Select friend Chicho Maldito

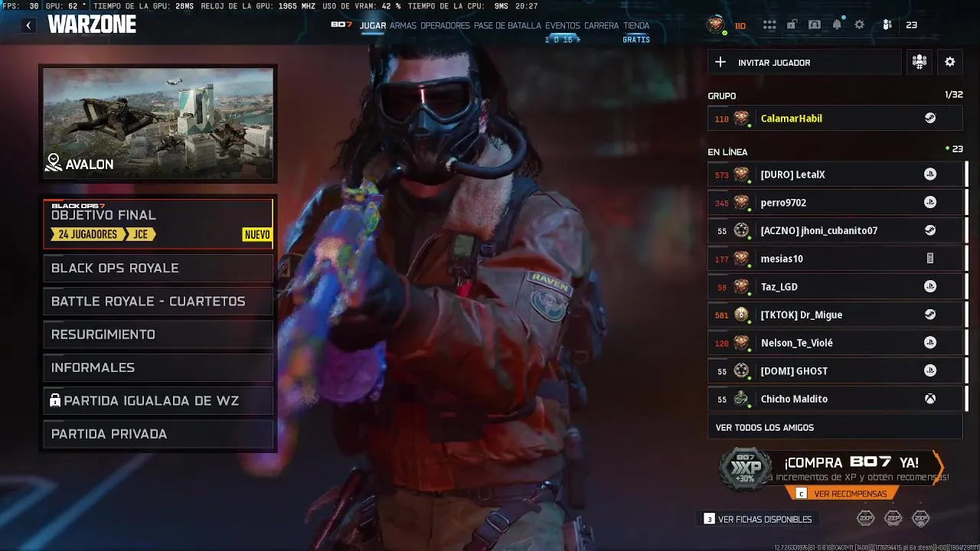(835, 399)
